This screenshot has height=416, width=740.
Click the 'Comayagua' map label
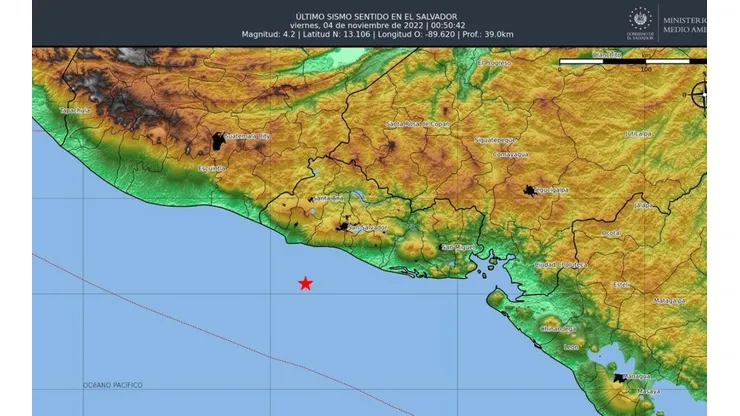[511, 155]
